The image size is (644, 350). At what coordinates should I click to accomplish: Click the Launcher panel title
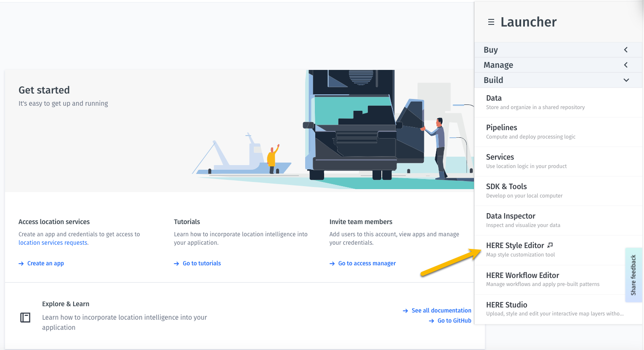(529, 22)
